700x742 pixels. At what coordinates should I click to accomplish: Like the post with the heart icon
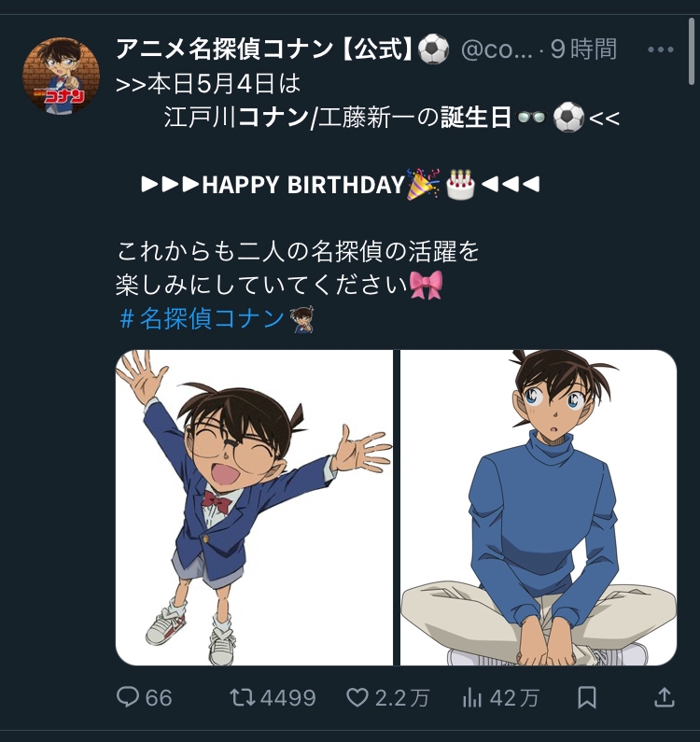[357, 697]
